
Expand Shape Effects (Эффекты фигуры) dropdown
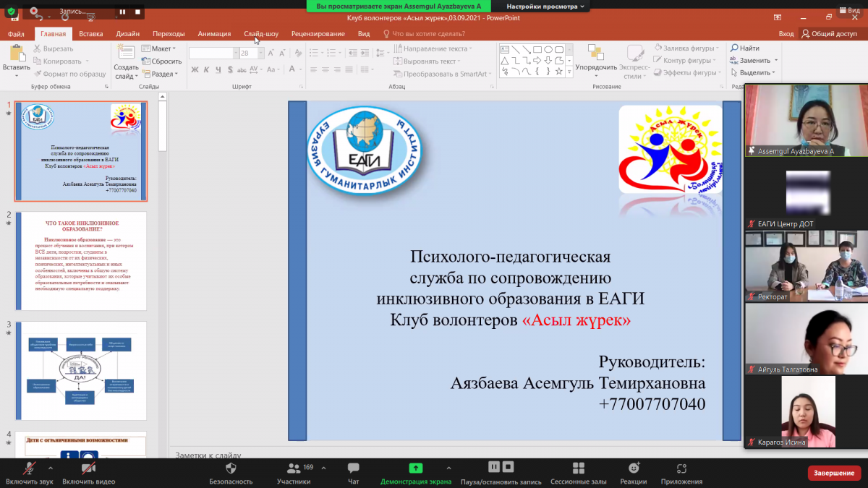coord(686,73)
